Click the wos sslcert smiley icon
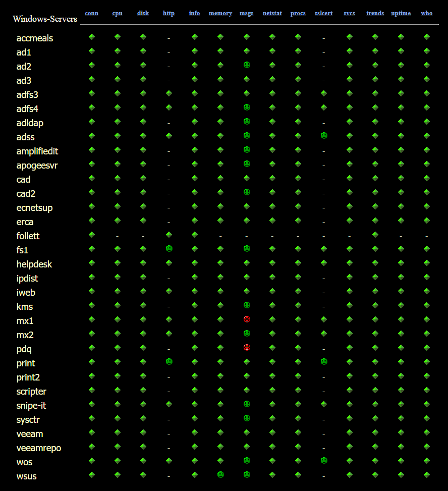 [324, 461]
